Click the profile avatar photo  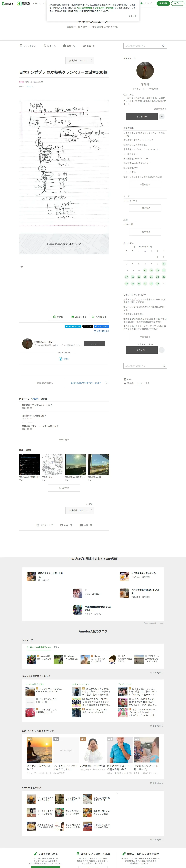145,70
